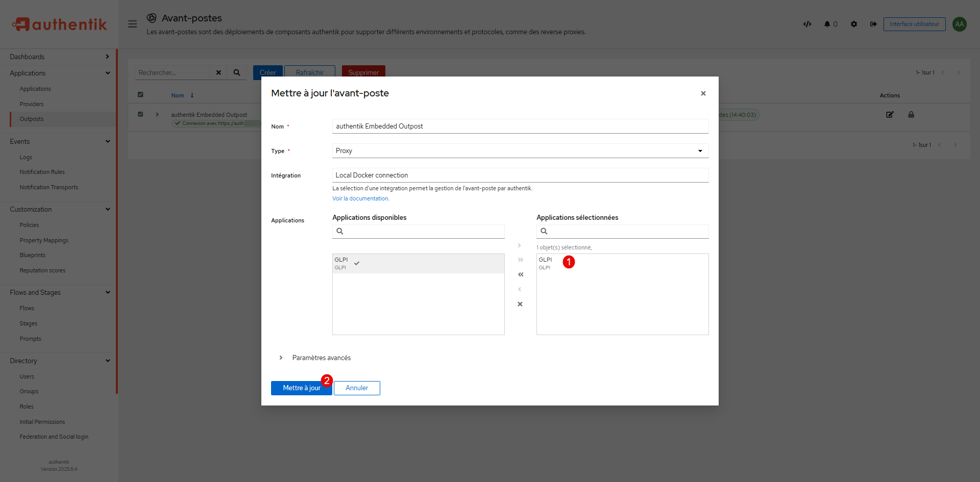Open the settings gear icon in header
Viewport: 980px width, 482px height.
(854, 24)
